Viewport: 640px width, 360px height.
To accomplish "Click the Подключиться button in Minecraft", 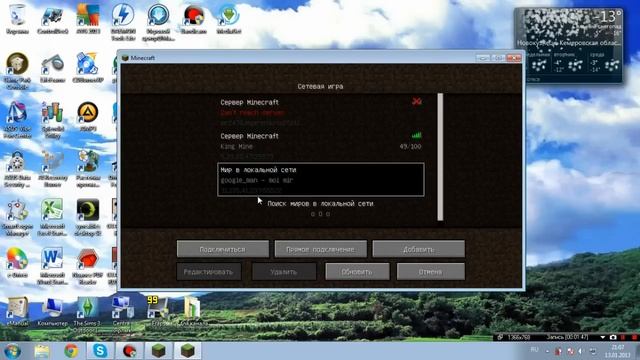I will (222, 249).
